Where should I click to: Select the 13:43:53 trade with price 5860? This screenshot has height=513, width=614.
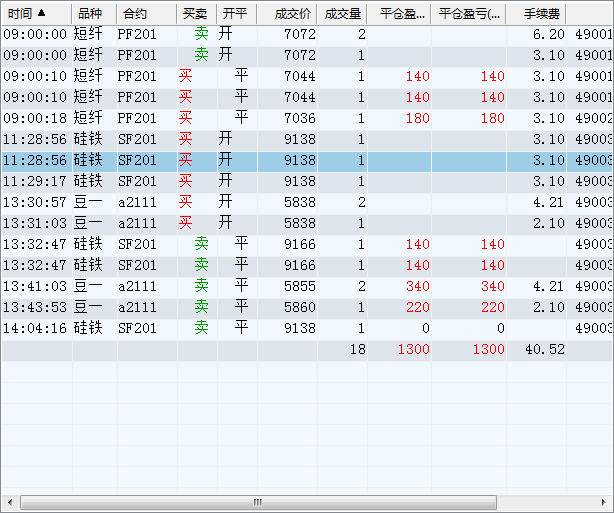point(300,307)
